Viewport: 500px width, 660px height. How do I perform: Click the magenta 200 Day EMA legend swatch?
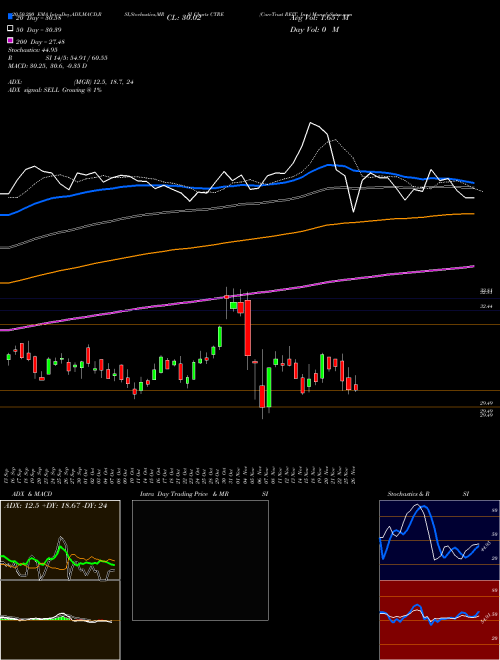10,40
